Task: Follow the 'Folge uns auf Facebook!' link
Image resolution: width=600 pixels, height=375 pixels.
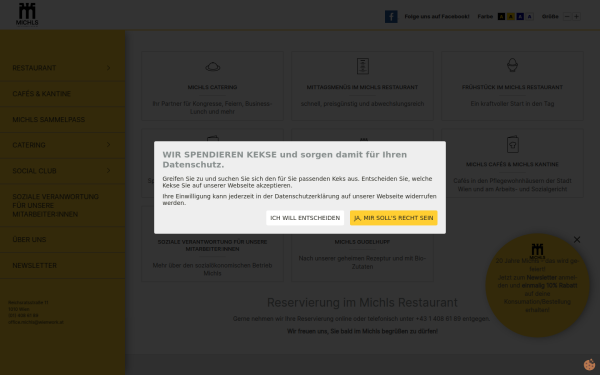Action: point(437,16)
